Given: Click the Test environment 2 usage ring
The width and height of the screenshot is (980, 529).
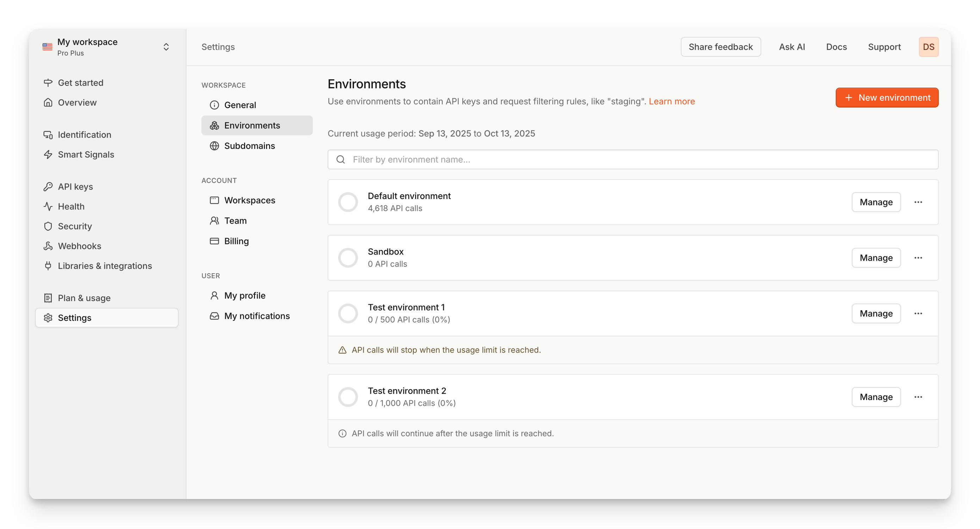Looking at the screenshot, I should click(348, 397).
